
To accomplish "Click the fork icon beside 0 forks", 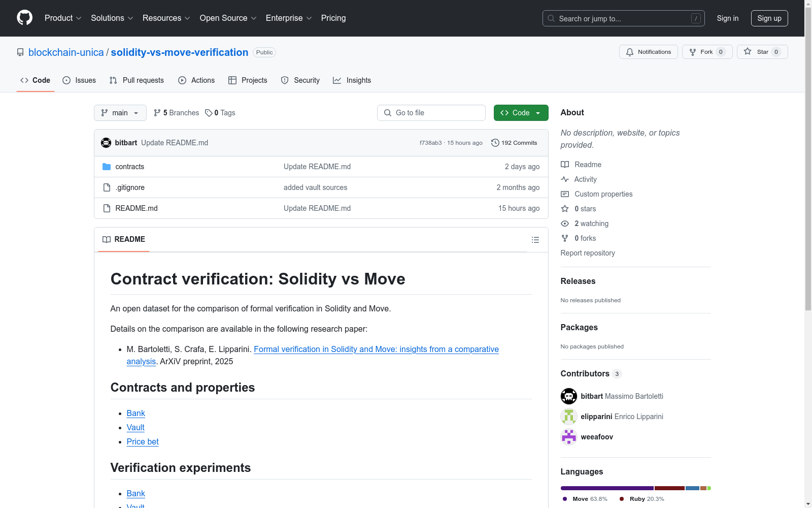I will coord(565,238).
